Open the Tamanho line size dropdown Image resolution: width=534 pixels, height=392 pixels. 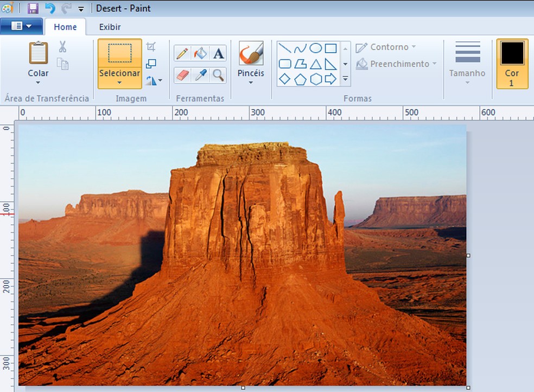click(467, 64)
